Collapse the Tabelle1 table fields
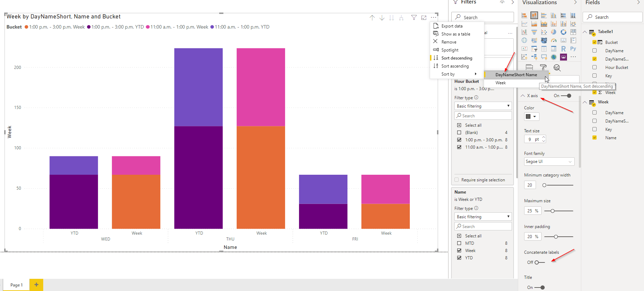 click(585, 32)
